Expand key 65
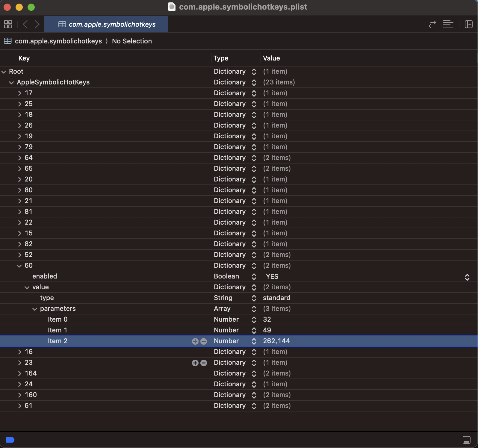 pyautogui.click(x=20, y=169)
